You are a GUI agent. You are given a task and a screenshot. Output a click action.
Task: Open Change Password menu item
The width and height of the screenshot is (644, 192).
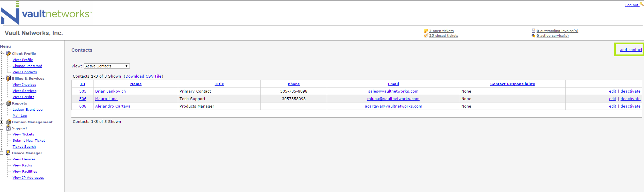(27, 66)
